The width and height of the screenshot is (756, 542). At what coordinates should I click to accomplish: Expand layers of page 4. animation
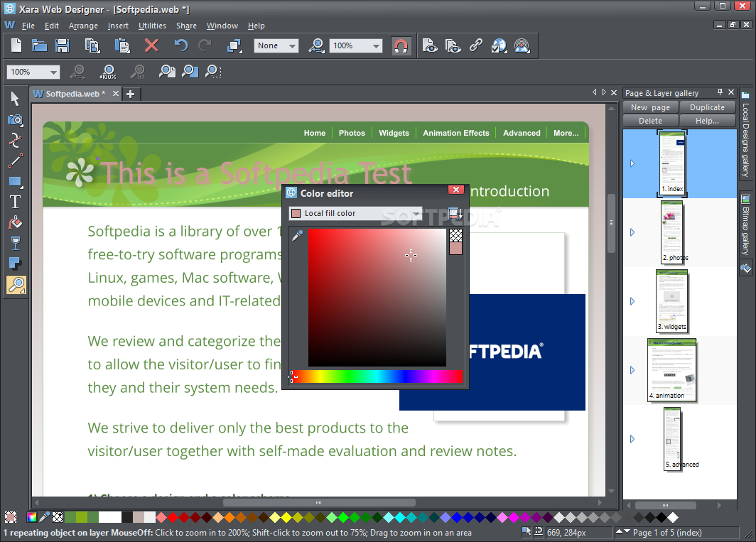(x=632, y=370)
